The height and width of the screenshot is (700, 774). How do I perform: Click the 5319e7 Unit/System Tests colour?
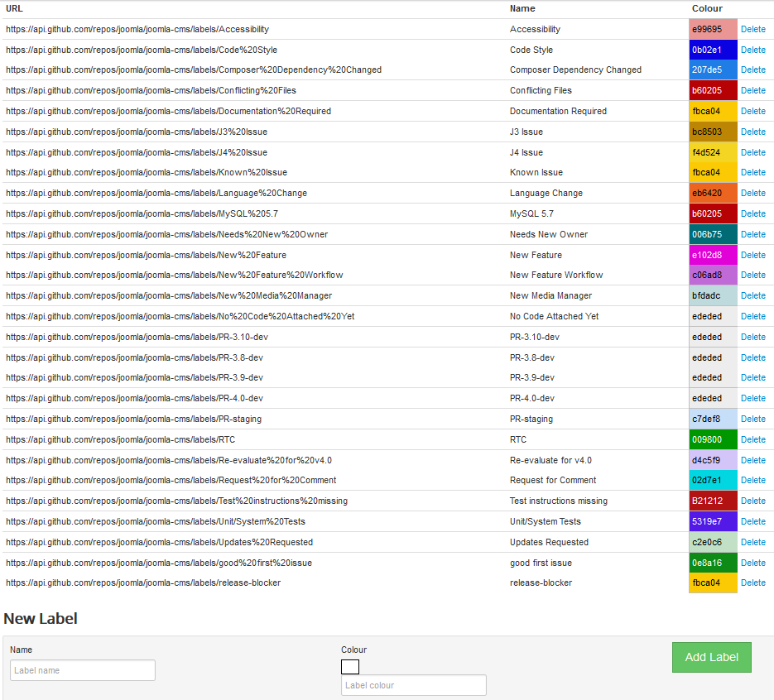point(713,521)
